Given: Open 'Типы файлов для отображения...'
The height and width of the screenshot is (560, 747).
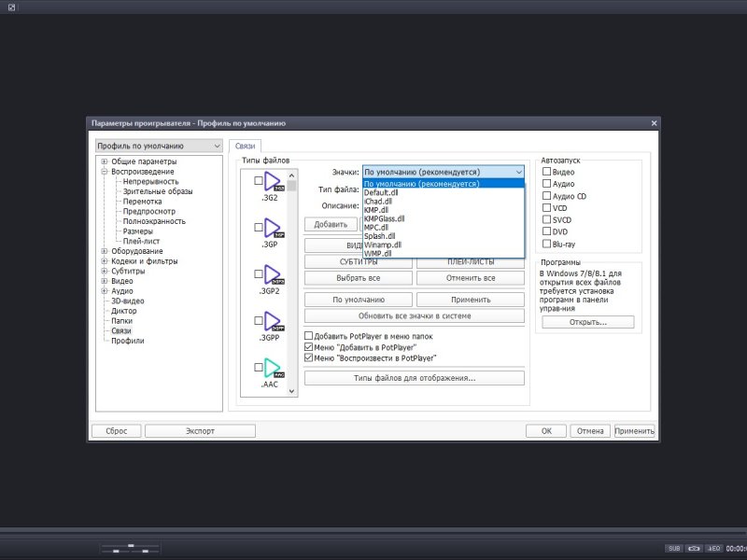Looking at the screenshot, I should click(x=415, y=378).
